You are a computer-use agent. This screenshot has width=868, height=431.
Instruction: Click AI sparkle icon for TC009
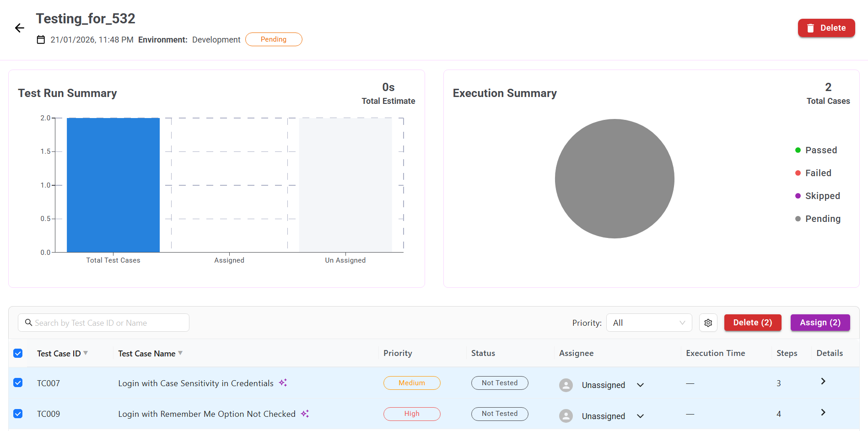coord(305,414)
